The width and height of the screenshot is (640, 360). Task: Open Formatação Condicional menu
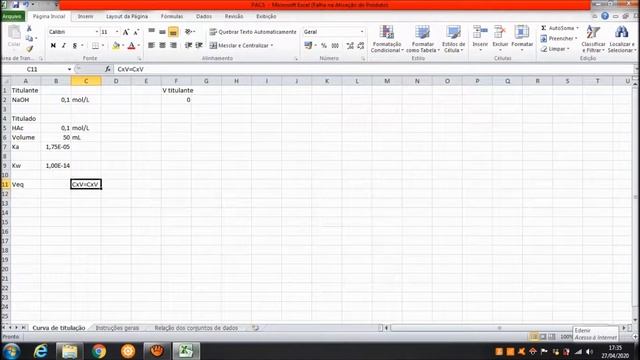click(387, 39)
